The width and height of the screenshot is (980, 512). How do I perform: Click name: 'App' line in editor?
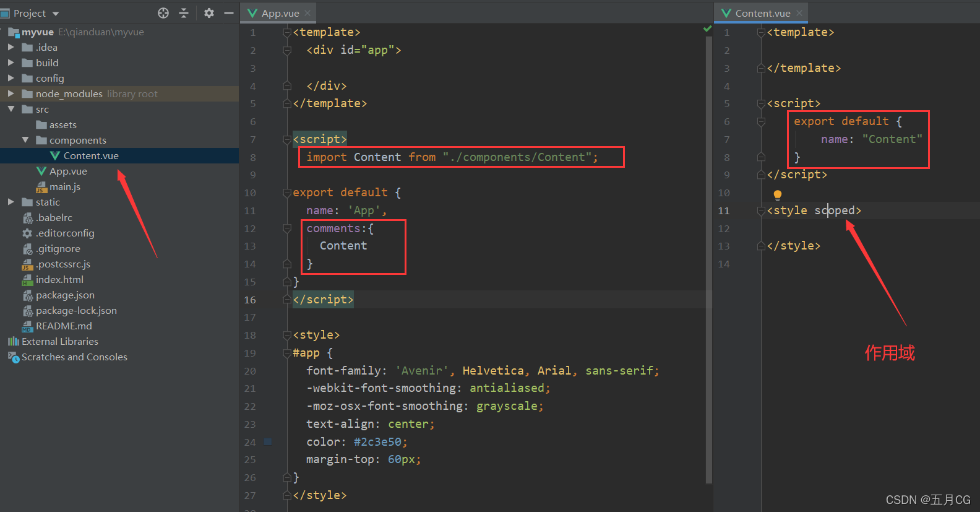[x=346, y=210]
